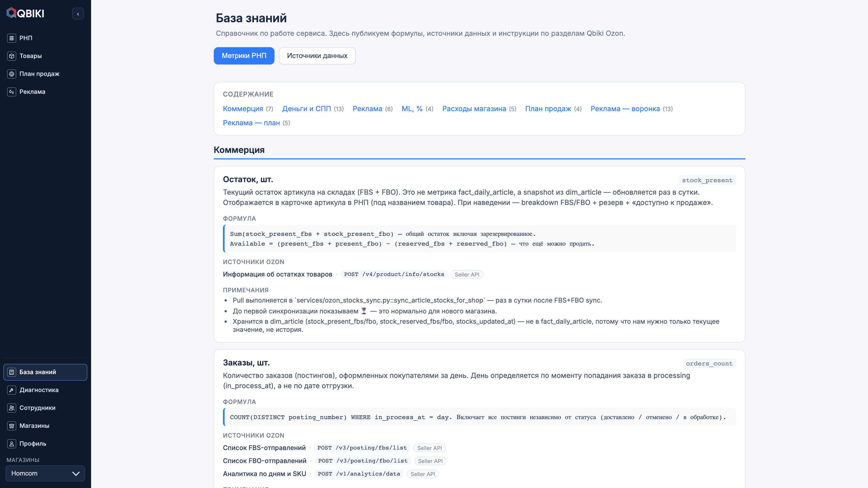Click the stock_present code badge
Viewport: 868px width, 488px height.
[x=707, y=180]
